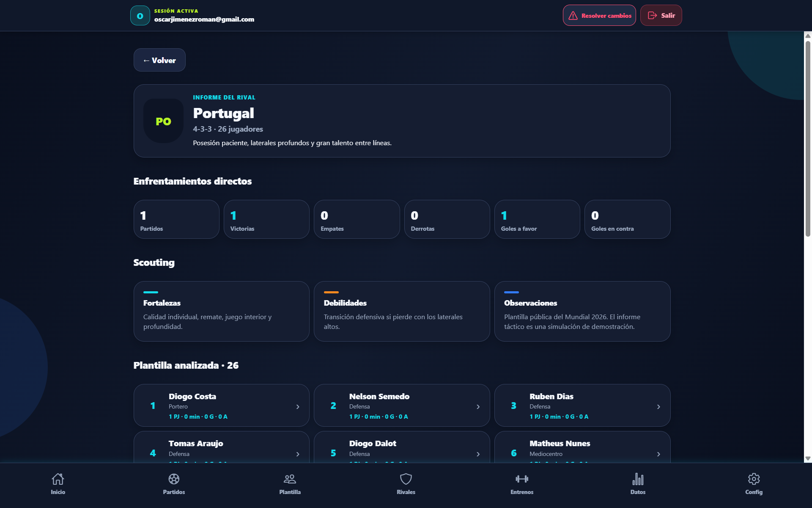This screenshot has width=812, height=508.
Task: Click the scrollbar down arrow
Action: click(808, 458)
